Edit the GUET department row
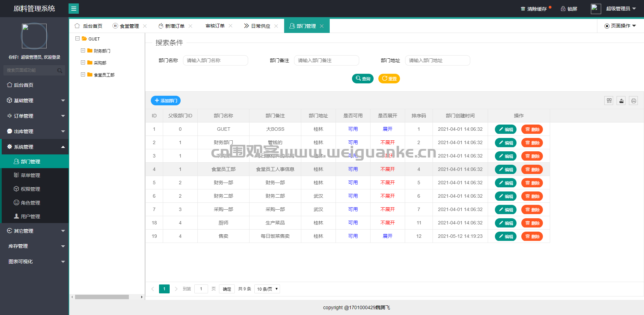This screenshot has width=644, height=315. 506,129
